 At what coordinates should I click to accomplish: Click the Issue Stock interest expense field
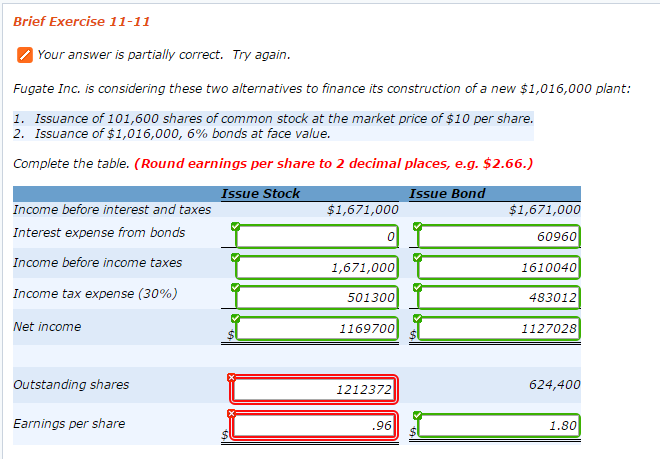point(317,236)
